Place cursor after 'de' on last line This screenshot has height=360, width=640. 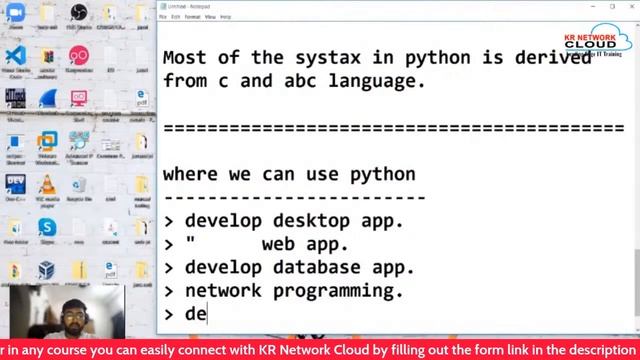click(x=207, y=314)
